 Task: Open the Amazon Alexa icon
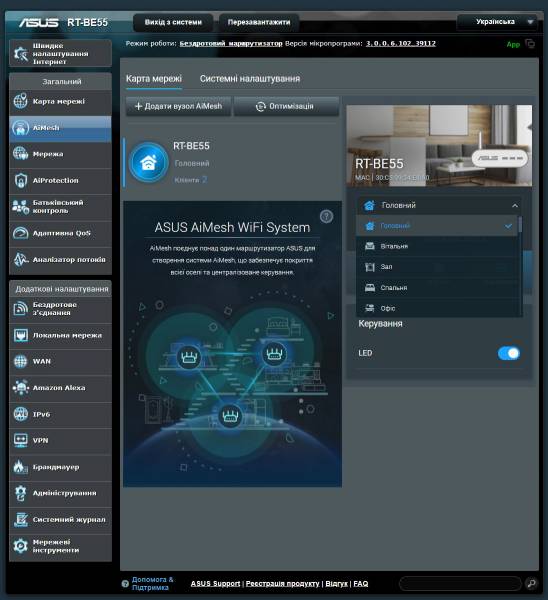point(21,388)
